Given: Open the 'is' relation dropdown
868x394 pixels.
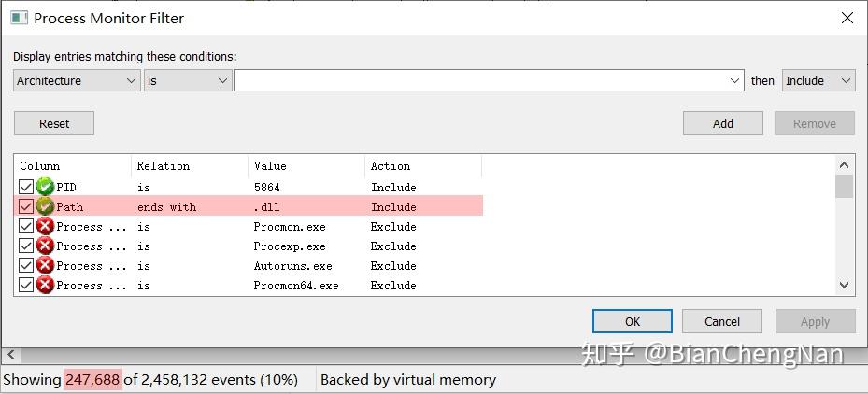Looking at the screenshot, I should tap(188, 81).
